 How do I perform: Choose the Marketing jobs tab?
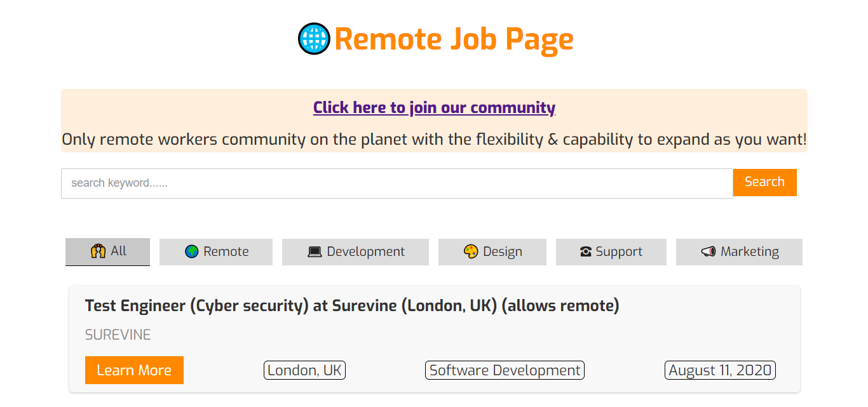click(x=740, y=252)
